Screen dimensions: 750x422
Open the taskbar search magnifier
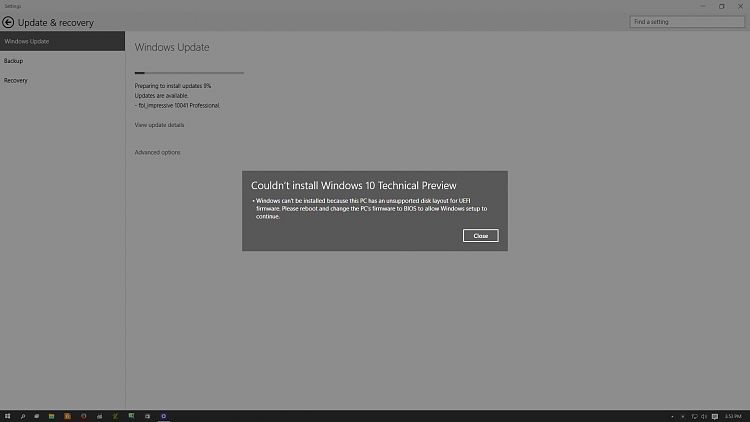pos(22,416)
